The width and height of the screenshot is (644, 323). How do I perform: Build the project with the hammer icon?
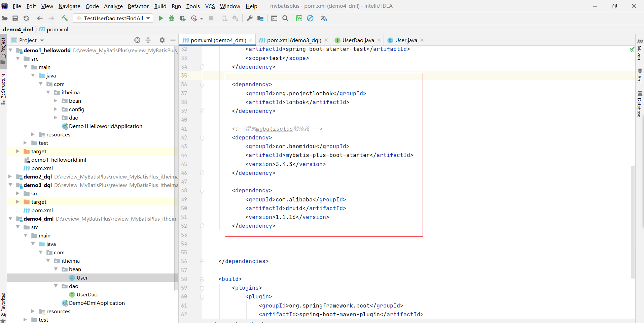(x=65, y=18)
